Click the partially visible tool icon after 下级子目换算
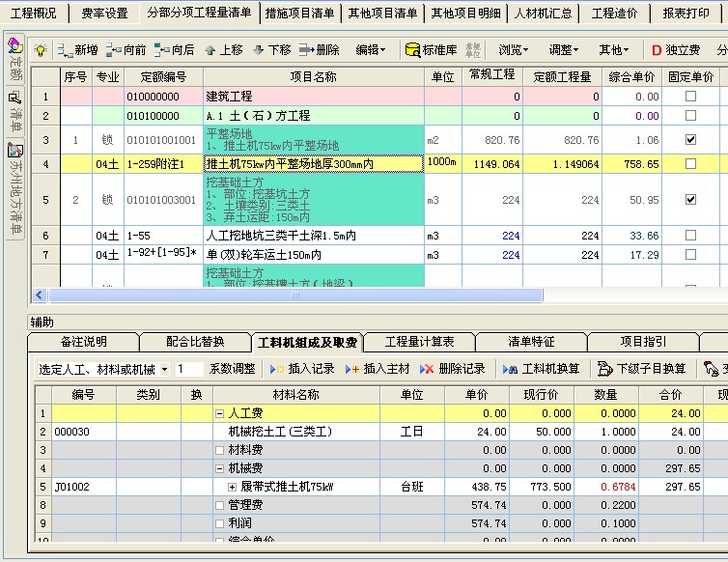 coord(711,369)
